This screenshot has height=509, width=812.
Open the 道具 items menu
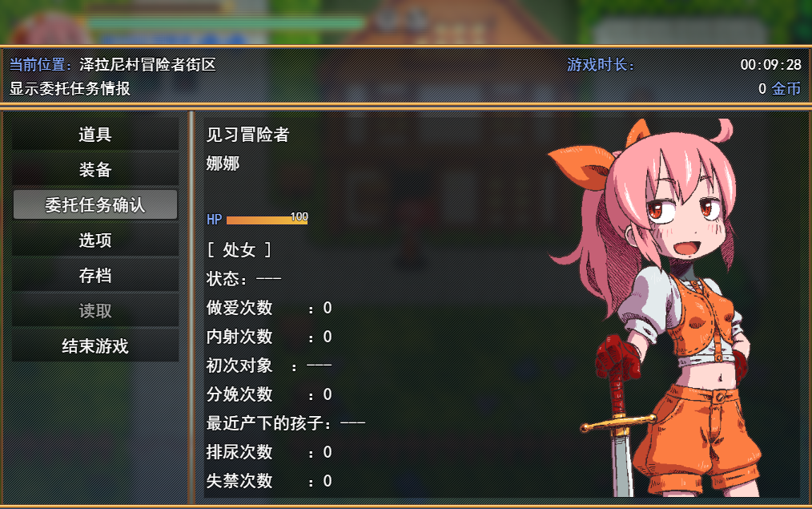pos(95,134)
